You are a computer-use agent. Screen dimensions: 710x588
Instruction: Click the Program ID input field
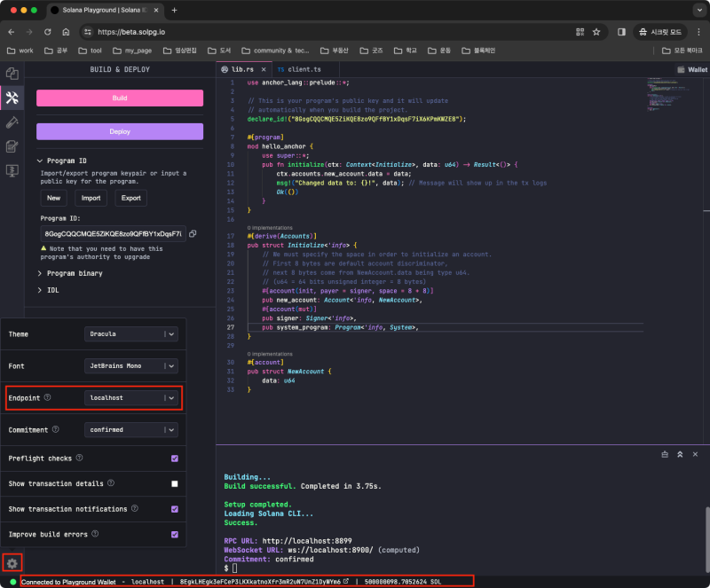point(114,233)
